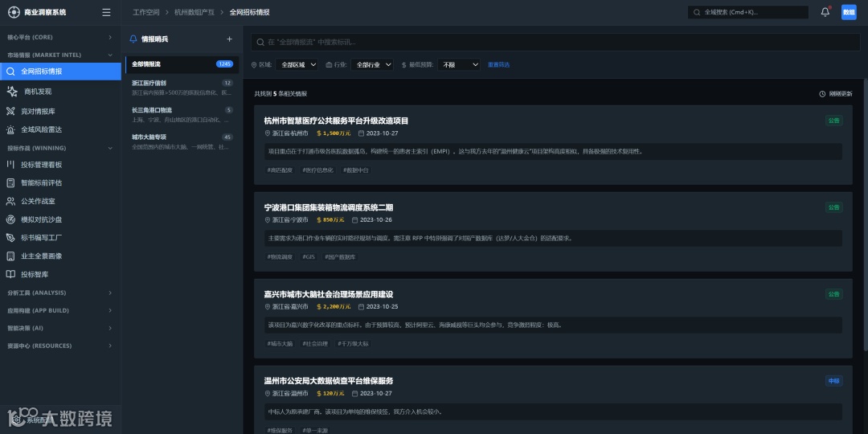Click the search magnifier in 全部情报流 search bar
868x434 pixels.
tap(260, 42)
